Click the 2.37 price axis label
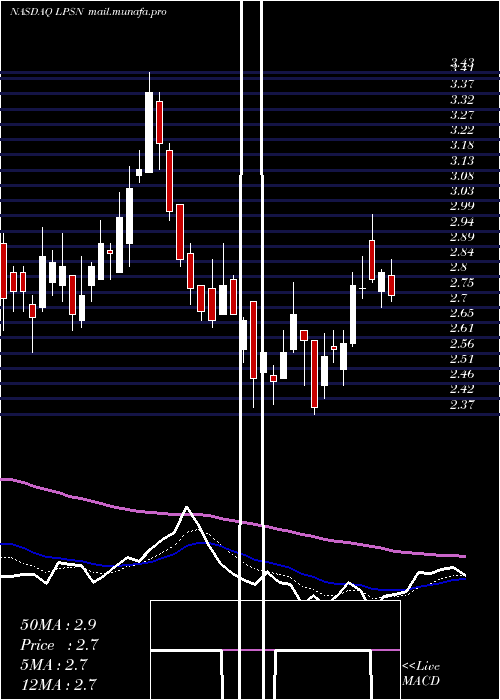Screen dimensions: 500x700 point(462,404)
